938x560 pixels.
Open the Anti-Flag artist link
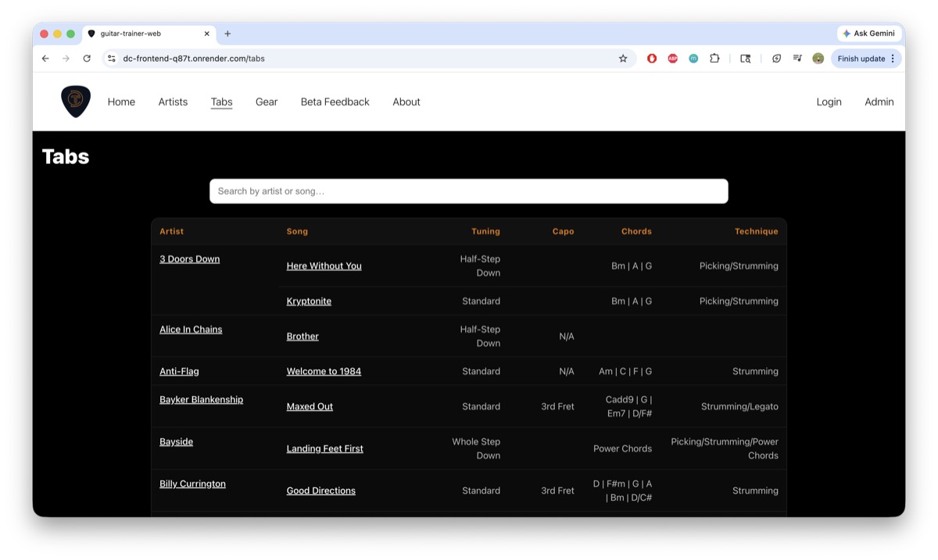pyautogui.click(x=179, y=371)
